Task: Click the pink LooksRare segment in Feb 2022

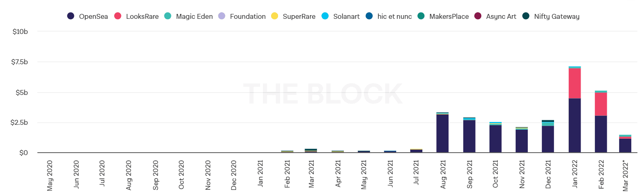Action: [x=601, y=104]
